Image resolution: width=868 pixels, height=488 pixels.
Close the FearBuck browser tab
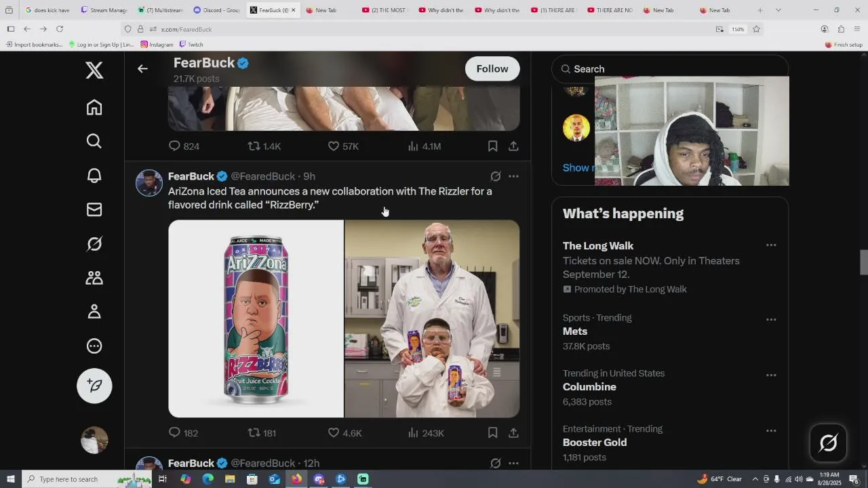tap(294, 10)
